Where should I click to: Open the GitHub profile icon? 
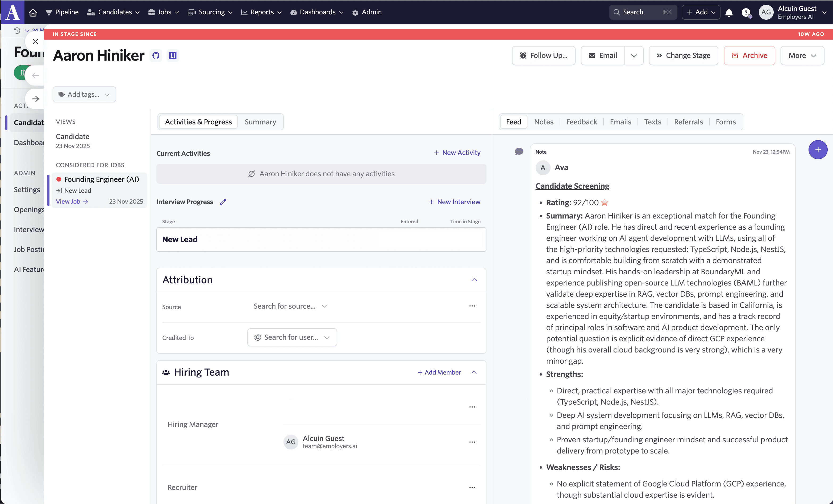tap(156, 55)
